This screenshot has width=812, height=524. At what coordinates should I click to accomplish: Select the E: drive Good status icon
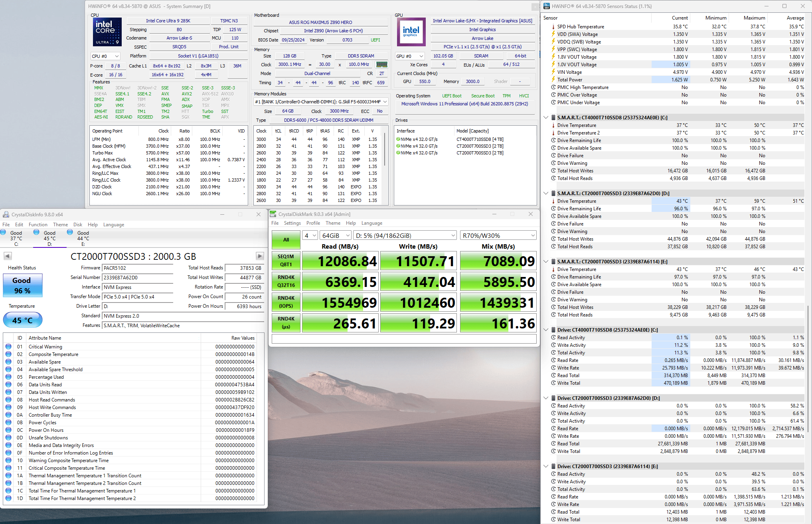70,232
